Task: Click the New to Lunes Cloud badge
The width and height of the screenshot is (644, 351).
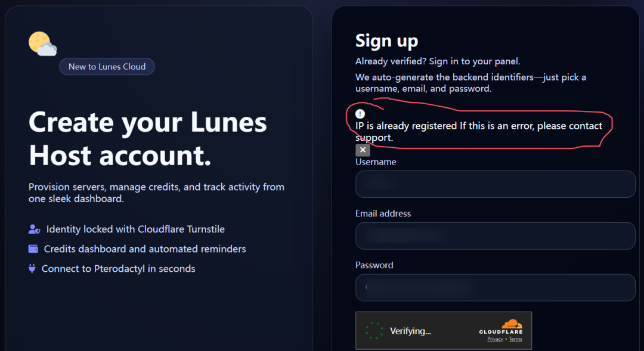Action: pos(107,67)
